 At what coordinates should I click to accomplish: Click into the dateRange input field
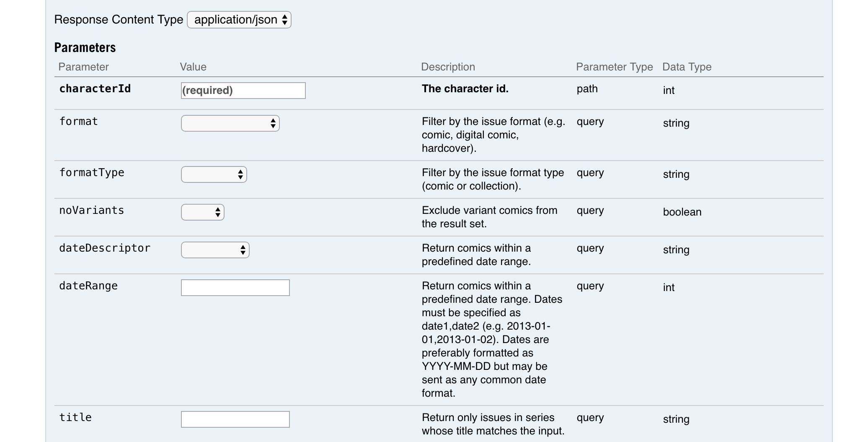point(235,288)
